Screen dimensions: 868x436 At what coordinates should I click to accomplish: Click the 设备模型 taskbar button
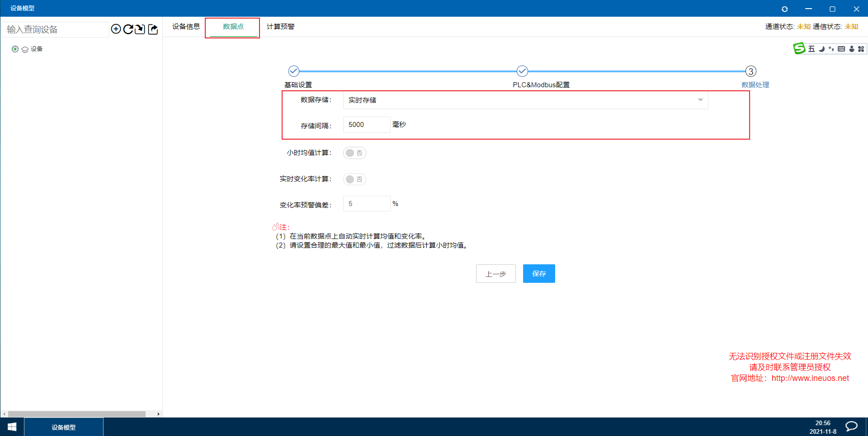[x=64, y=427]
